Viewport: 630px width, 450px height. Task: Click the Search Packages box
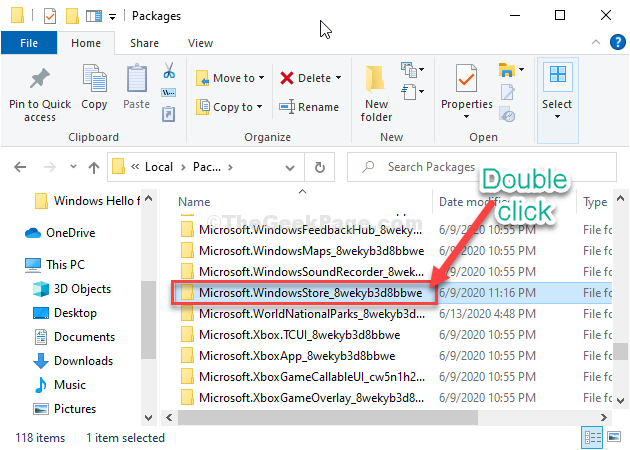coord(482,167)
